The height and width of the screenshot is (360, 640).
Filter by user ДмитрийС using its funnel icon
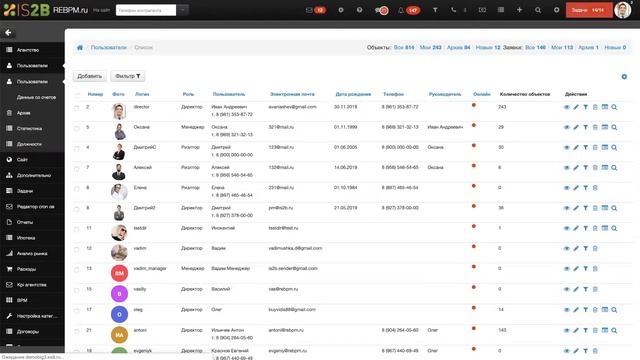coord(585,147)
